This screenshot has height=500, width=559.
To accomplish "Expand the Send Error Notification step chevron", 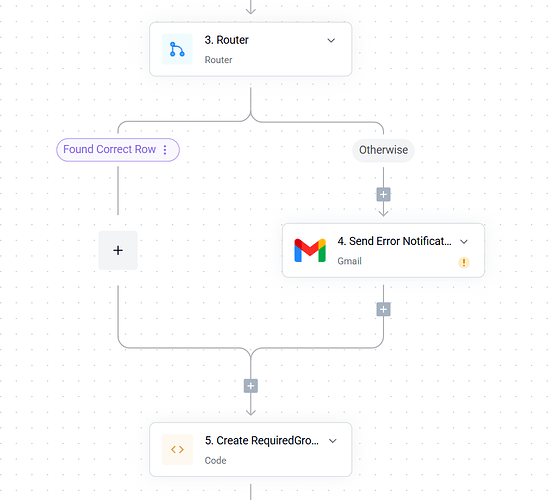I will pos(464,242).
